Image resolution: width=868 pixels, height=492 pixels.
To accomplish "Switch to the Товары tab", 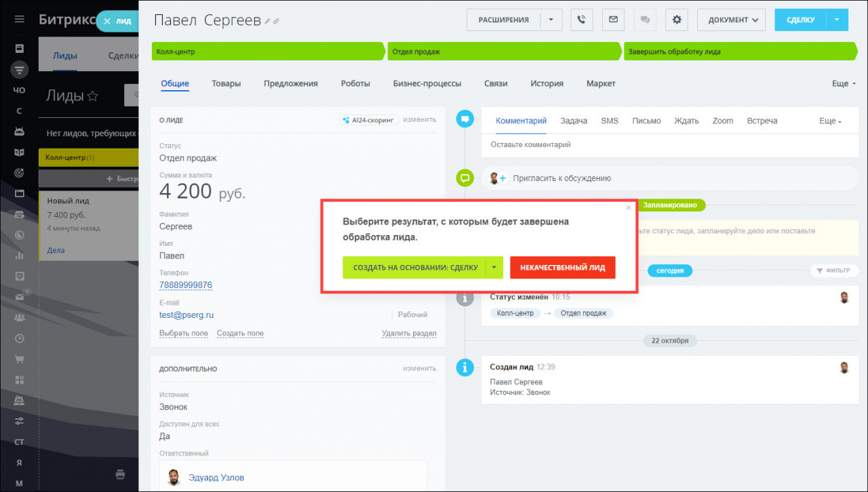I will [x=226, y=83].
